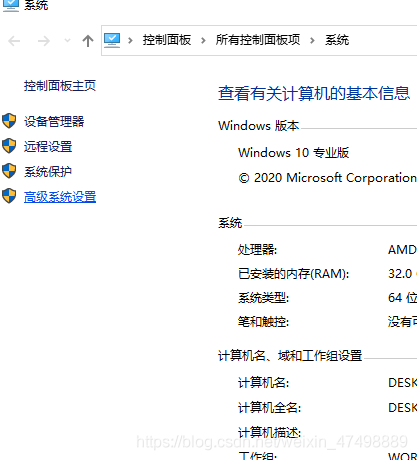Click the computer icon in address bar

[x=112, y=40]
